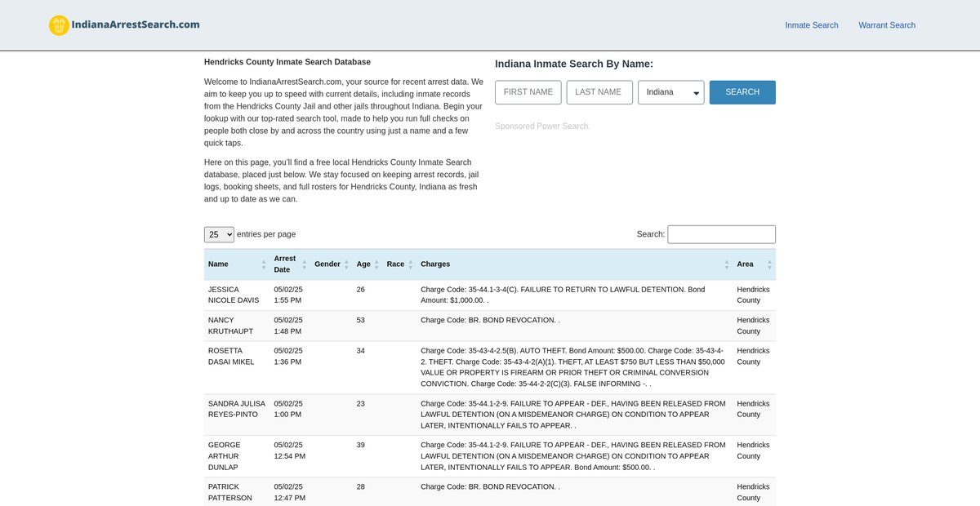This screenshot has height=506, width=980.
Task: Select the Jessica Nicole Davis row
Action: [490, 295]
